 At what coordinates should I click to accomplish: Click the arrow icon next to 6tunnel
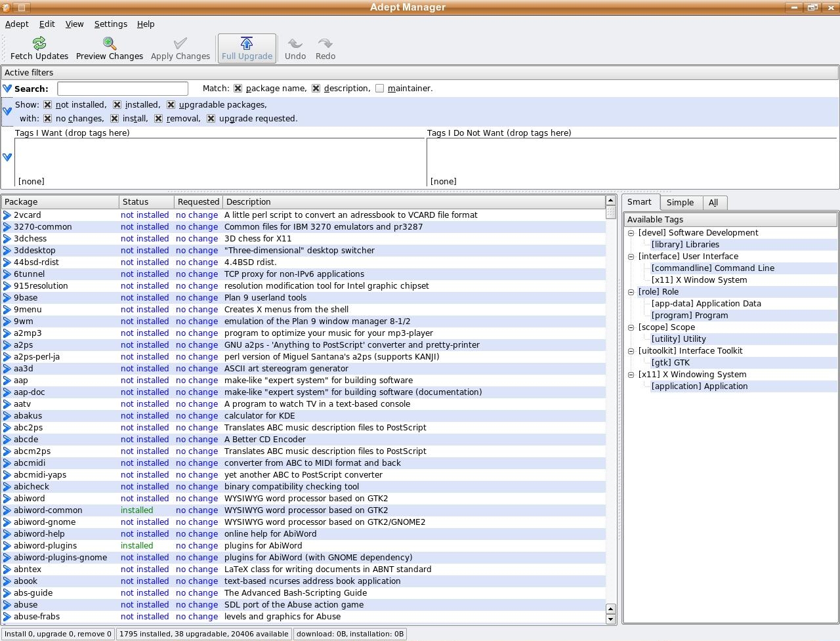pyautogui.click(x=7, y=274)
